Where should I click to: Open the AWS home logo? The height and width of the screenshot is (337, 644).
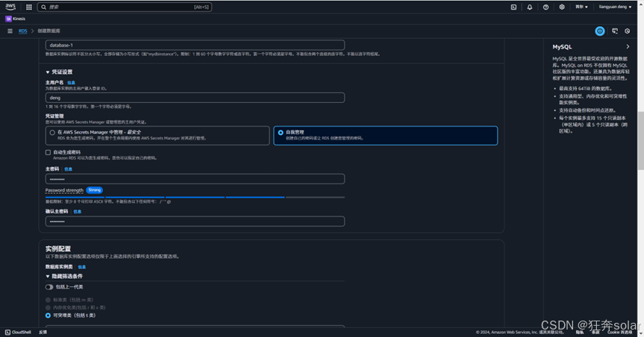tap(10, 7)
